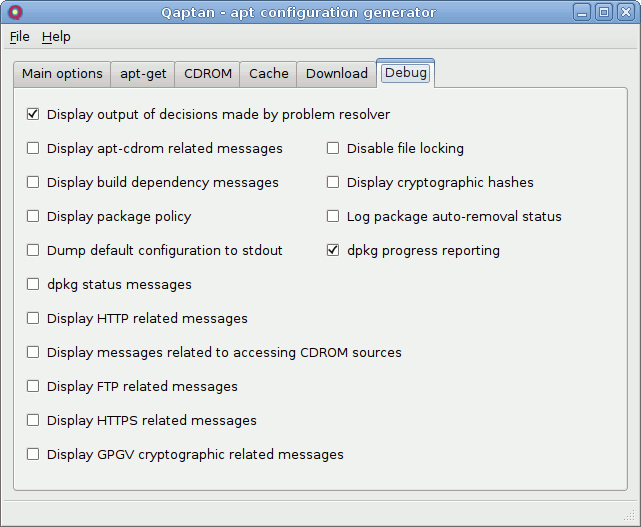Click the Qaptan application icon in title bar
This screenshot has width=641, height=527.
(15, 12)
